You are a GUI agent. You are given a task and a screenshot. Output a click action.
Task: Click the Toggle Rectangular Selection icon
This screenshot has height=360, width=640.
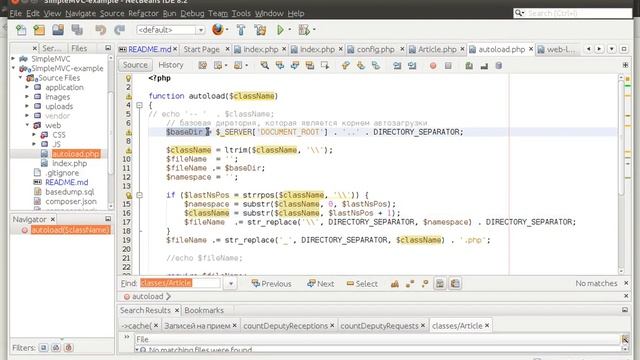pos(325,65)
